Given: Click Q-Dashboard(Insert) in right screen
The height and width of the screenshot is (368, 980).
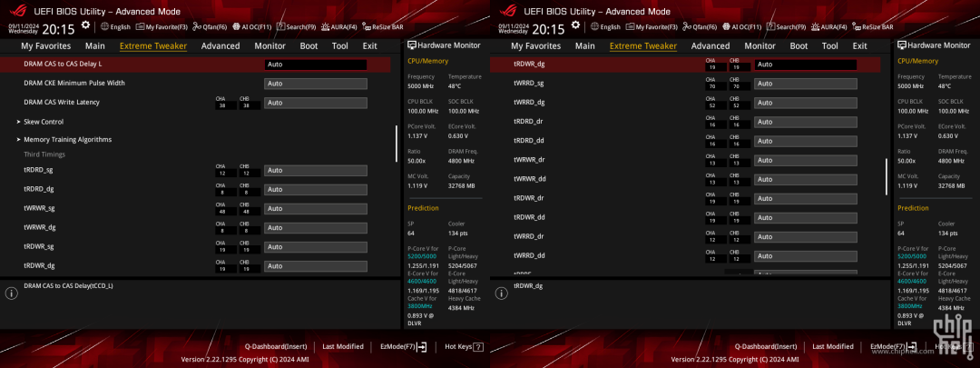Looking at the screenshot, I should 766,347.
